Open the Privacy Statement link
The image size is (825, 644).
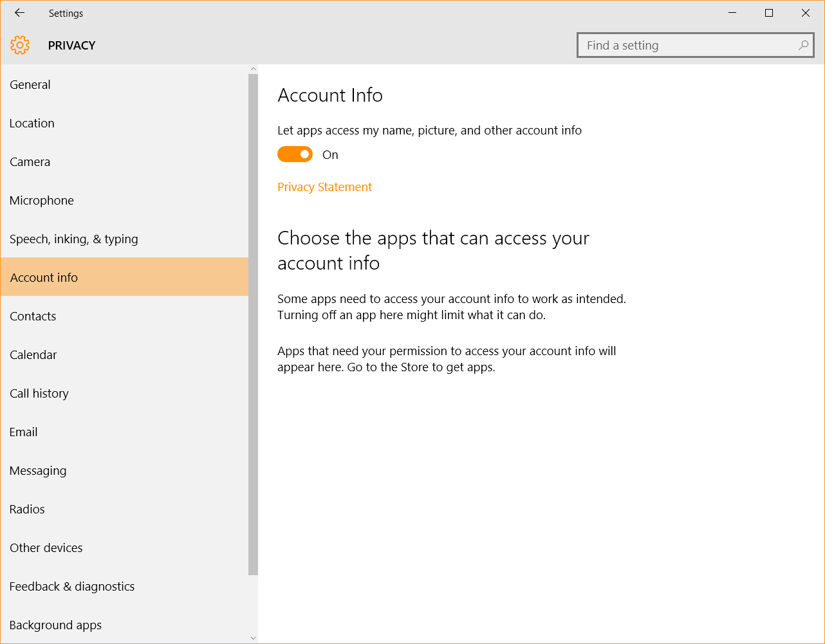tap(324, 187)
